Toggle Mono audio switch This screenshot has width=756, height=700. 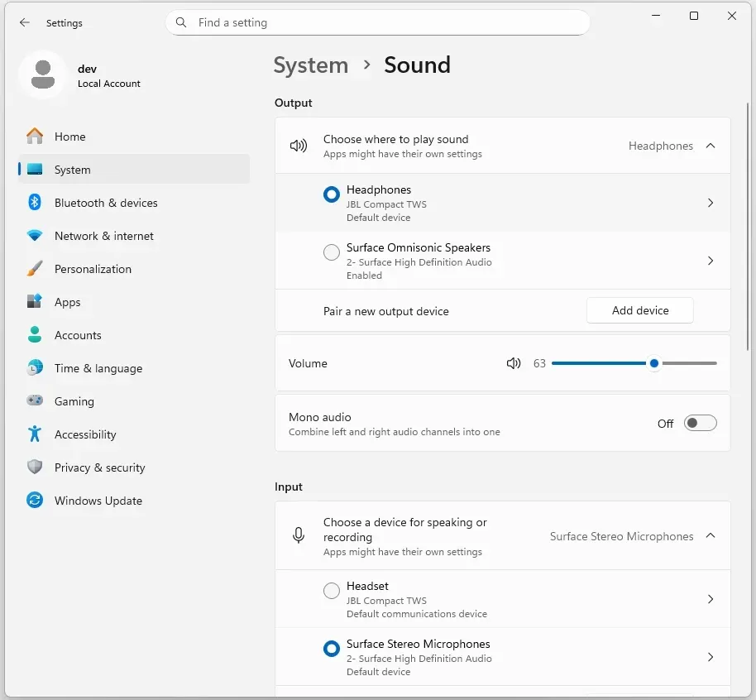(x=700, y=423)
